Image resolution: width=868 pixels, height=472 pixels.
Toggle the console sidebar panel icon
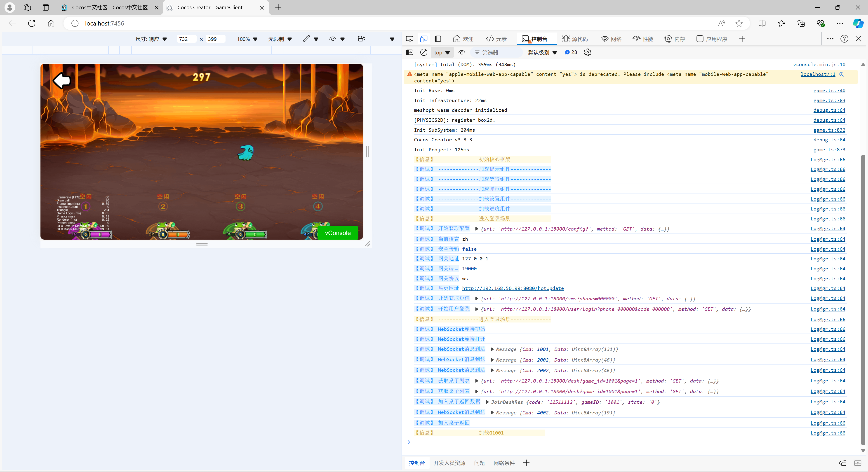pyautogui.click(x=409, y=53)
